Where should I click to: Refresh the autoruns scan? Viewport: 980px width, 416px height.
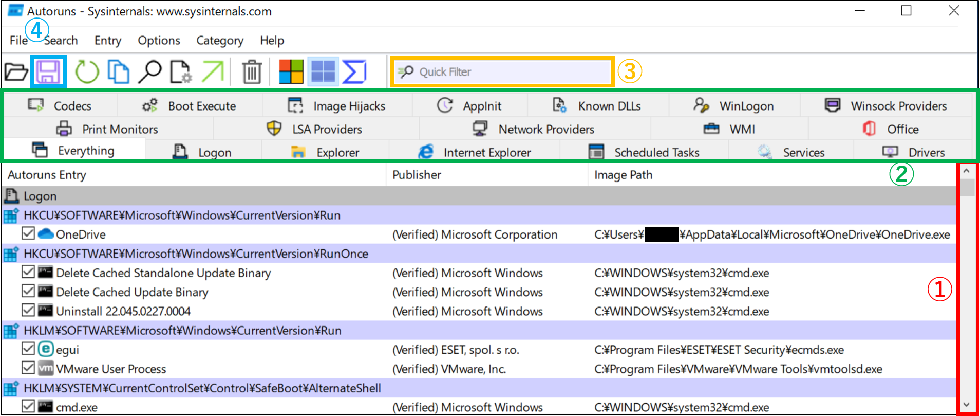pos(87,72)
